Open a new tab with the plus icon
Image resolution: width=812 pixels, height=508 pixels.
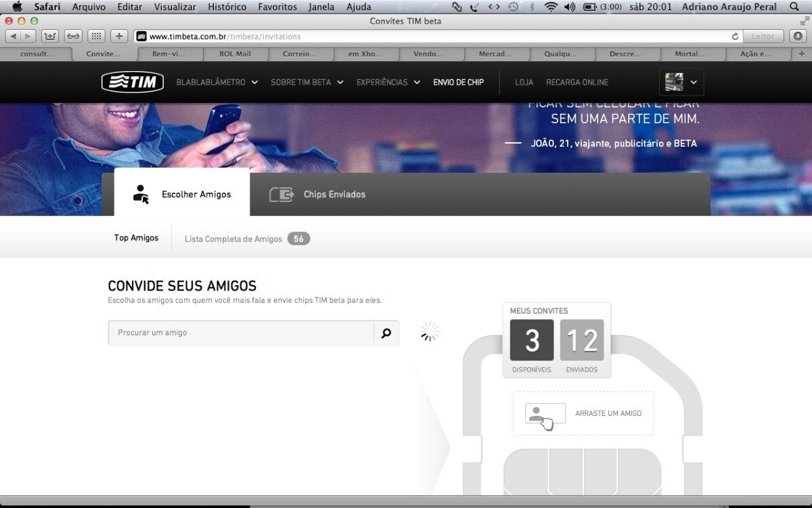coord(802,54)
